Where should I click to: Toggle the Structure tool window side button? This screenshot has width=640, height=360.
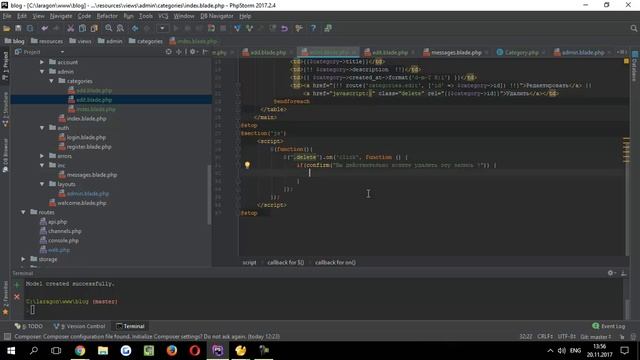coord(5,109)
